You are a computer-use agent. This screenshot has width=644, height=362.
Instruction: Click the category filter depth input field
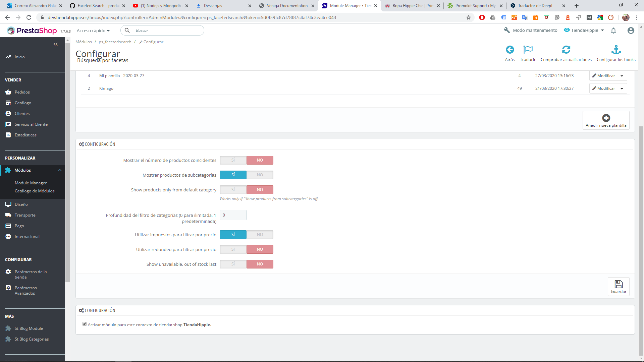[233, 215]
